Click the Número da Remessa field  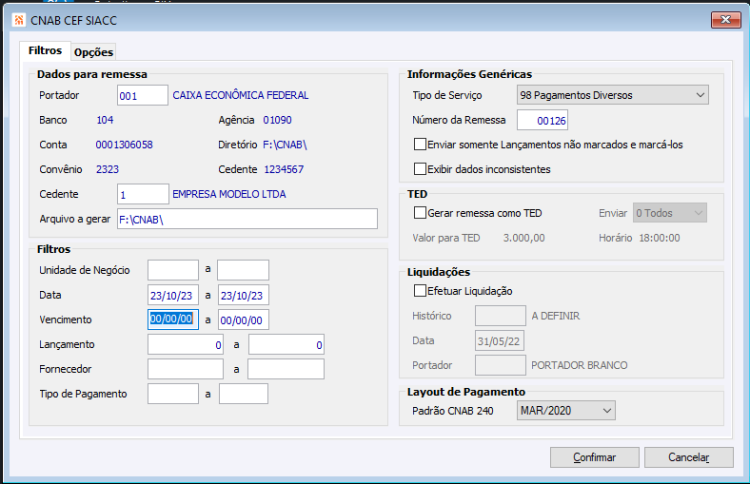(x=542, y=120)
